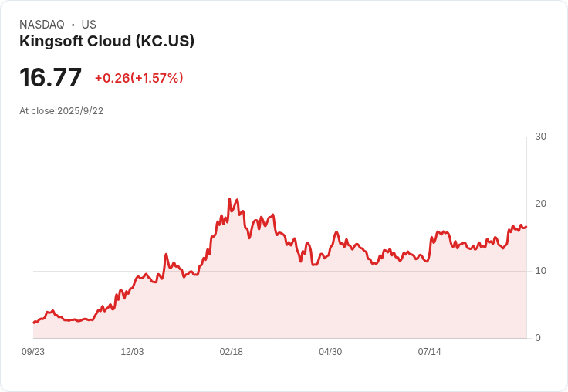The image size is (568, 392).
Task: Click the 04/30 date on x-axis
Action: point(330,352)
